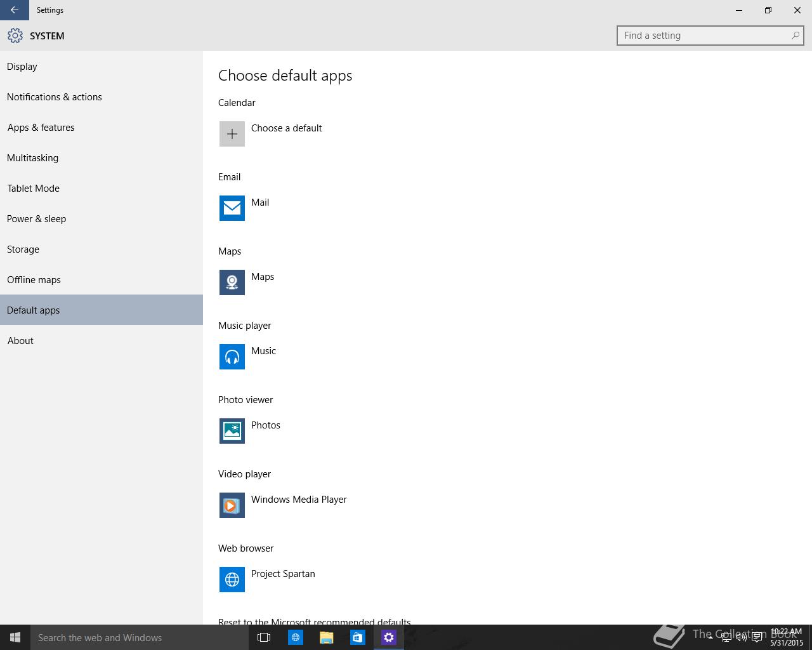The image size is (812, 650).
Task: Open the About page
Action: [101, 341]
